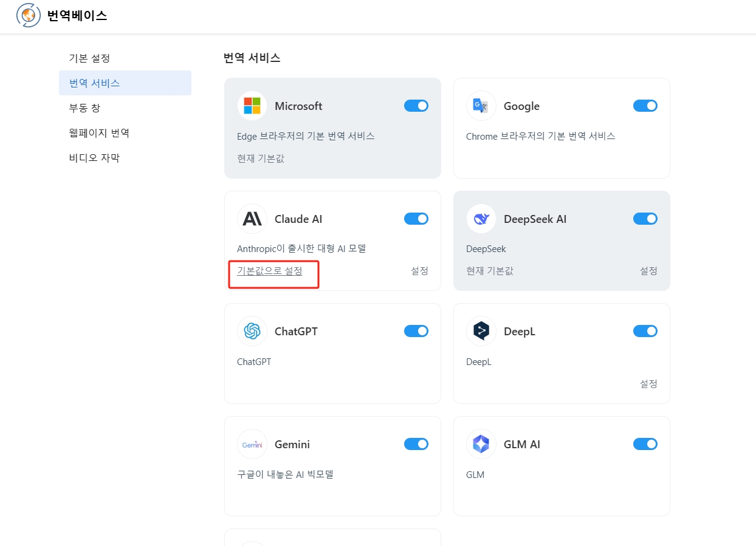756x546 pixels.
Task: Open 비디오 자막 settings
Action: [125, 158]
